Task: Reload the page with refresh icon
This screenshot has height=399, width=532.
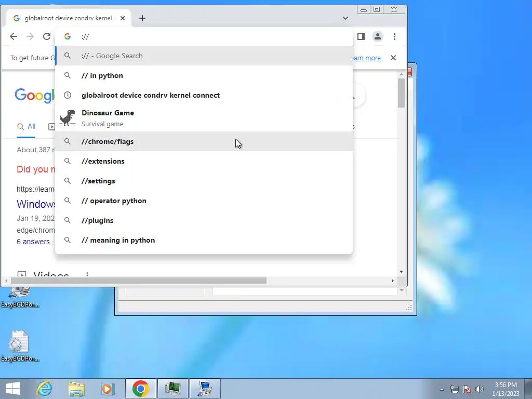Action: point(47,36)
